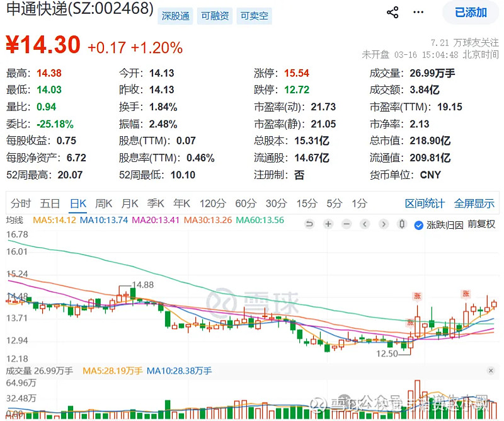Click the 换手 1.84% value
The width and height of the screenshot is (504, 421).
pyautogui.click(x=163, y=107)
